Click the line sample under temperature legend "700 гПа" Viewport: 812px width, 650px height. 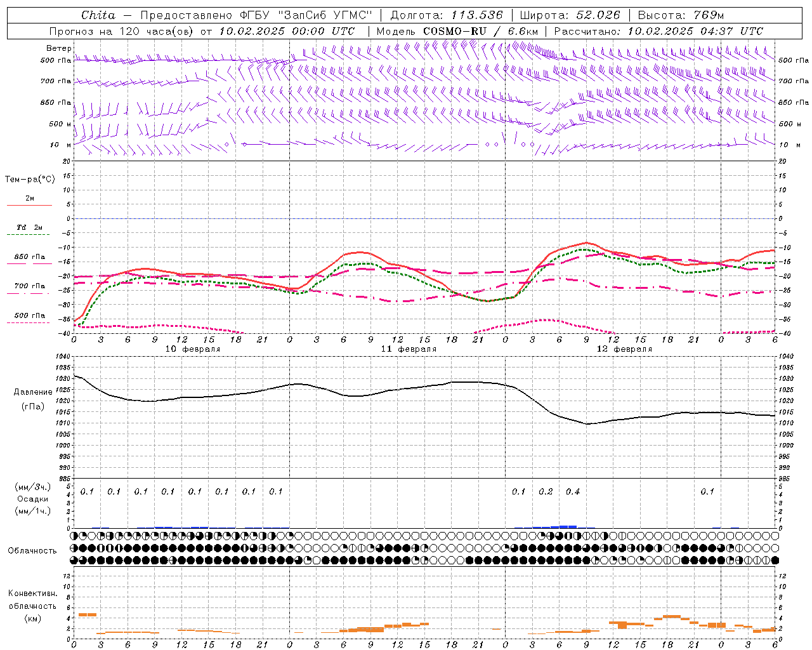click(x=29, y=293)
